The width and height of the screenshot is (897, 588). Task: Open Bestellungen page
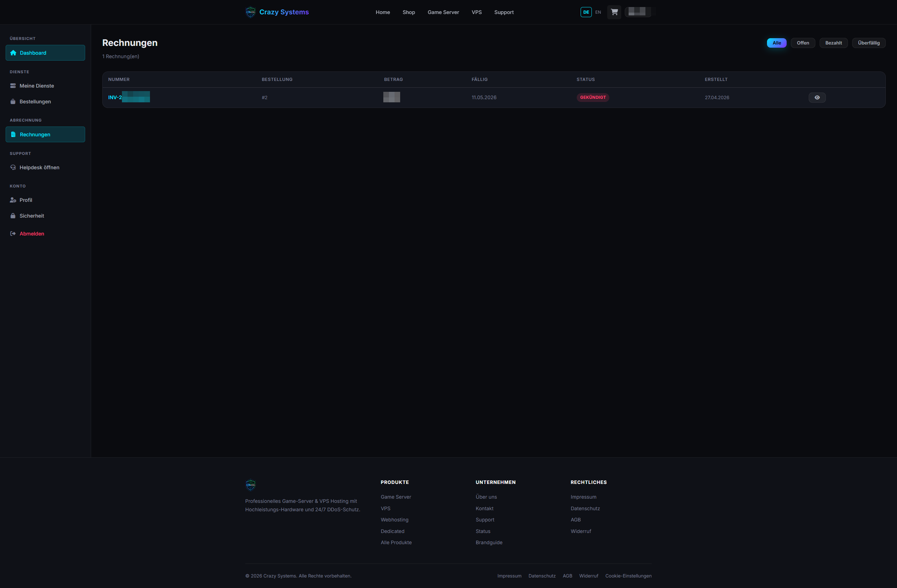(x=45, y=102)
